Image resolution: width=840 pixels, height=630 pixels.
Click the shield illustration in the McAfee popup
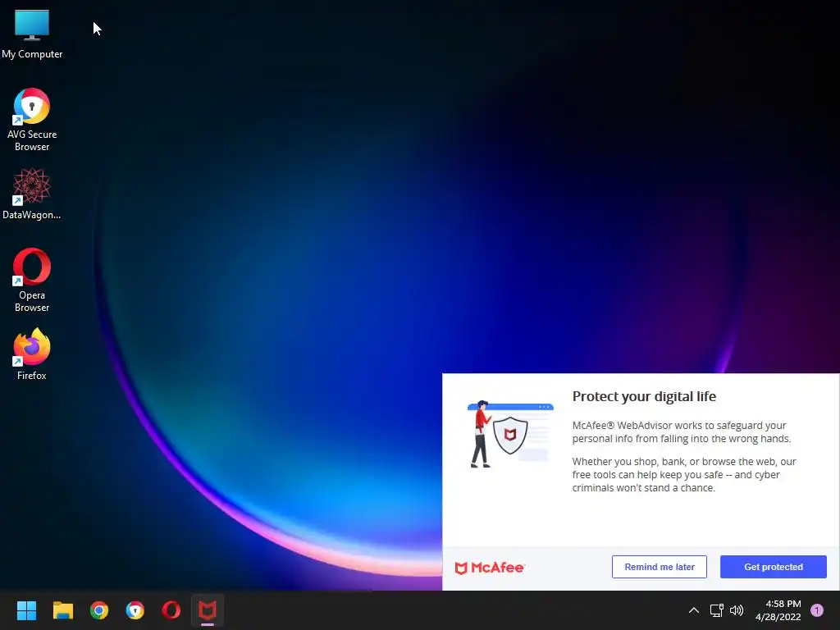[x=510, y=435]
